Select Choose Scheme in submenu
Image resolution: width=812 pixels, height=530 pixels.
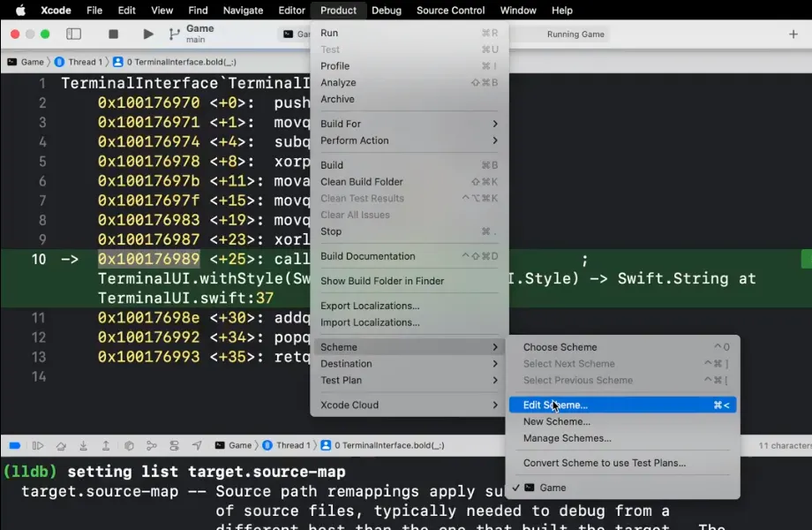[x=622, y=347]
